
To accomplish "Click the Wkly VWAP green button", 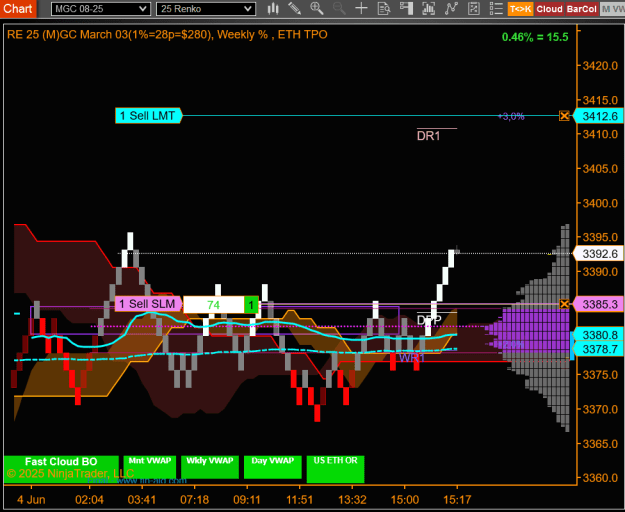I will tap(210, 467).
